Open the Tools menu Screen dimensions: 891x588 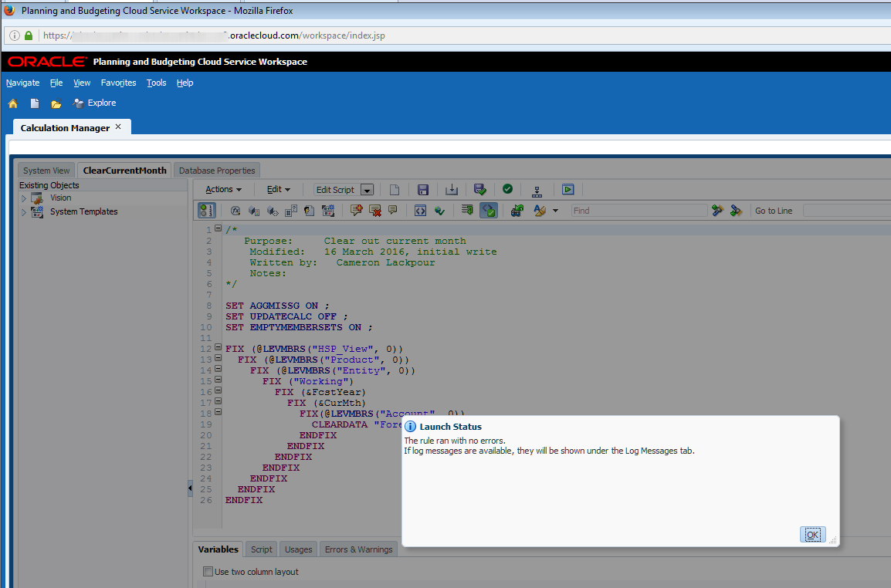(156, 83)
